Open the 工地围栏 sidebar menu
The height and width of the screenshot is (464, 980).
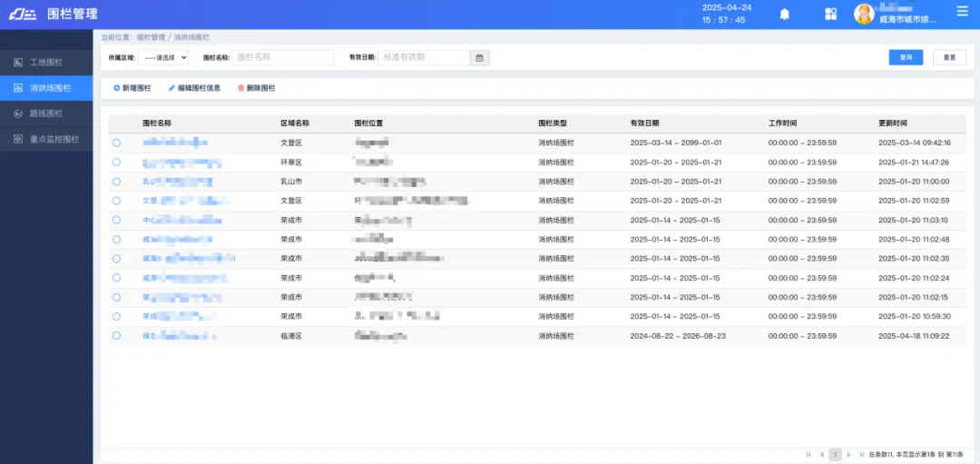45,63
